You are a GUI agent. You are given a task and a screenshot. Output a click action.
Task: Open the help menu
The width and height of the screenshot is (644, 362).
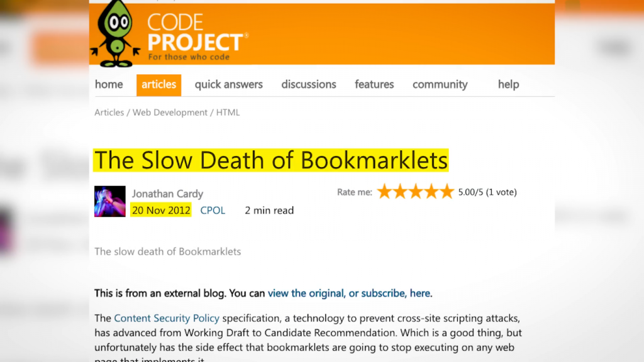pos(508,84)
